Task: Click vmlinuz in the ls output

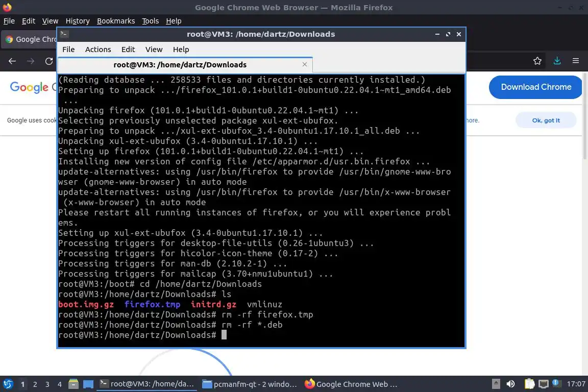Action: tap(264, 305)
